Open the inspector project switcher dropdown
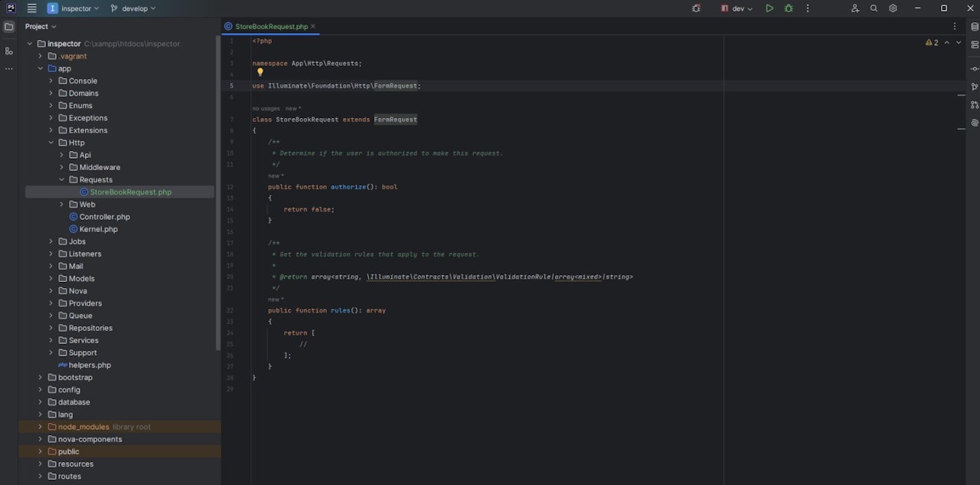980x485 pixels. (75, 8)
